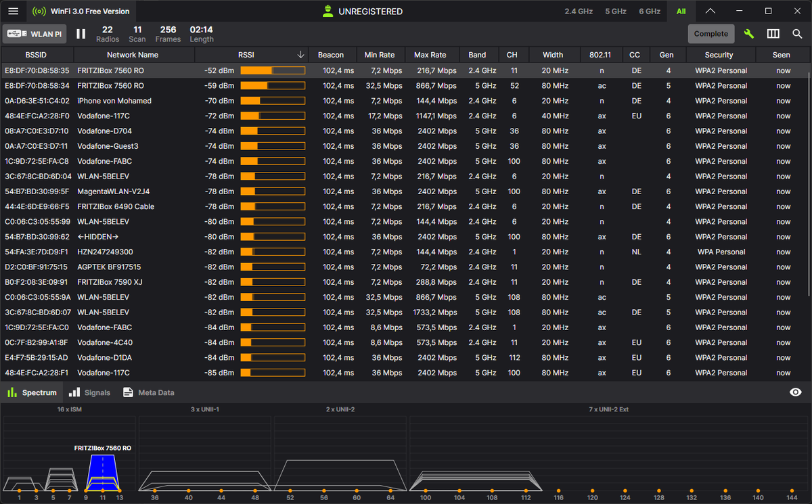Click the WinFi green signal logo icon
The image size is (812, 504).
tap(40, 12)
